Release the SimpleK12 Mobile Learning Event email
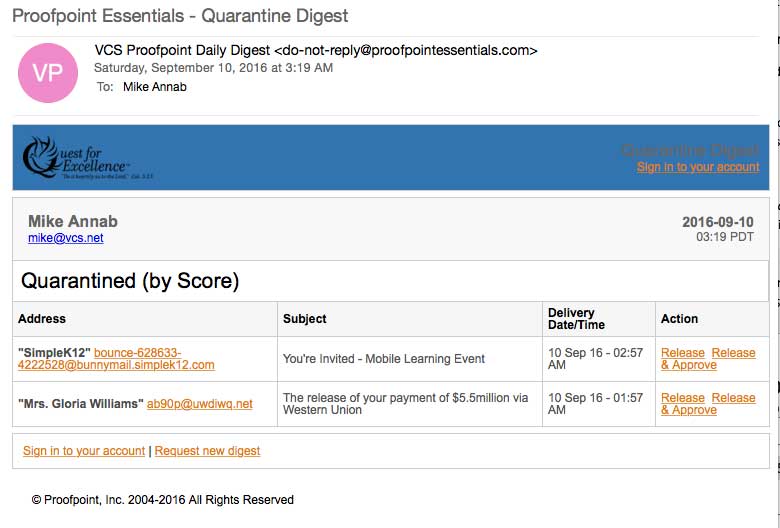 tap(682, 353)
